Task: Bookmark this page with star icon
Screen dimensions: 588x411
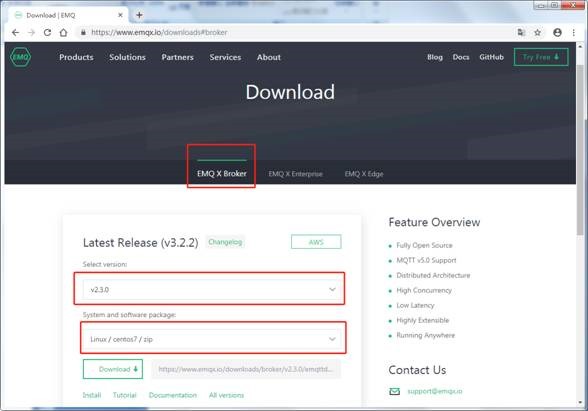Action: point(537,33)
